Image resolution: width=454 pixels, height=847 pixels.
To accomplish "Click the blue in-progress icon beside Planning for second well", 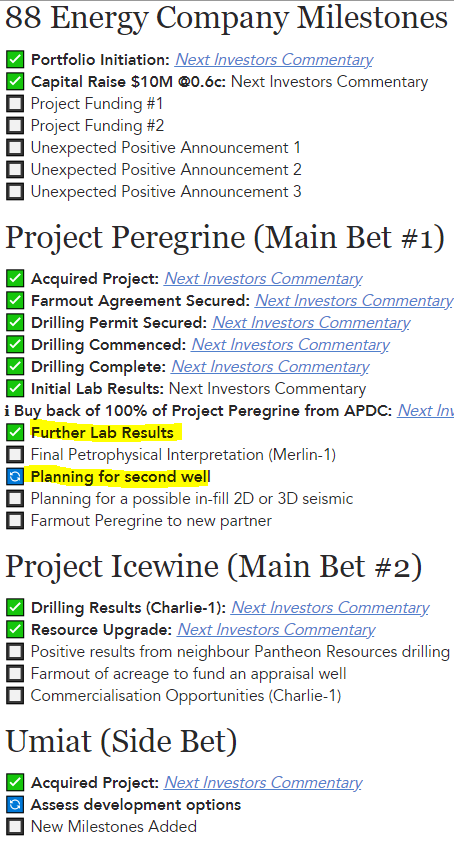I will tap(15, 477).
